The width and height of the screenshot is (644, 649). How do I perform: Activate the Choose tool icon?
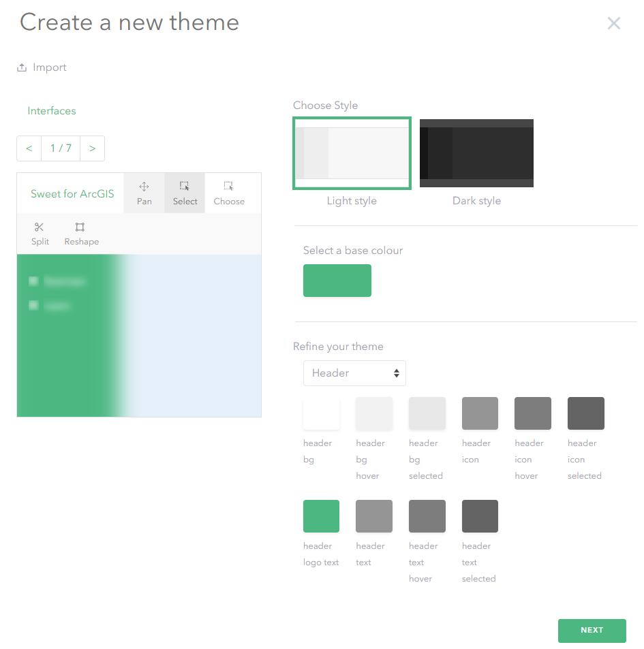228,187
